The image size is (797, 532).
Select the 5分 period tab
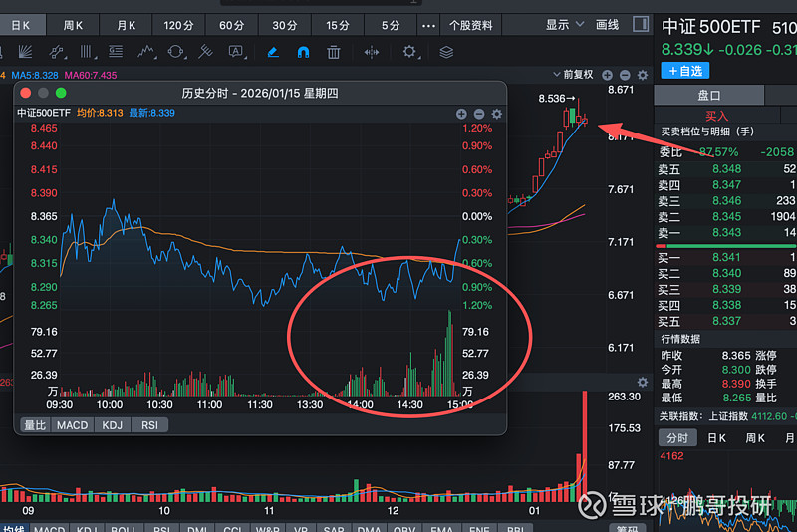point(391,25)
